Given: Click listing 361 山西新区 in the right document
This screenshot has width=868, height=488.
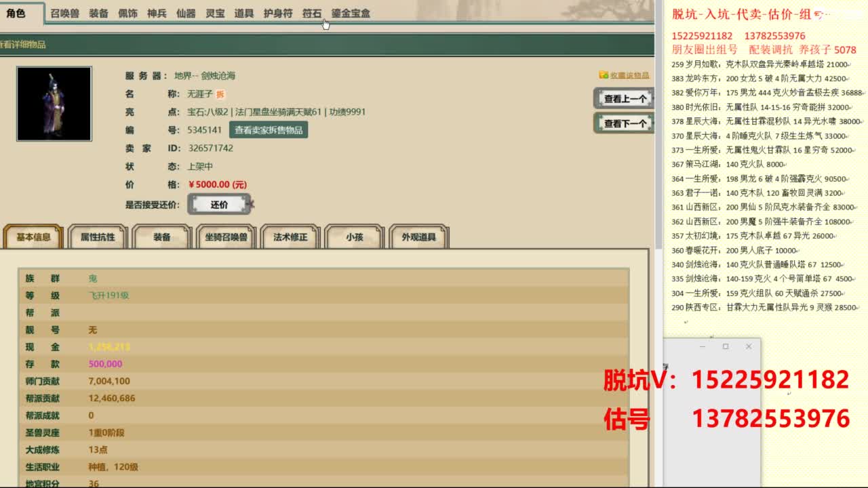Looking at the screenshot, I should click(764, 207).
